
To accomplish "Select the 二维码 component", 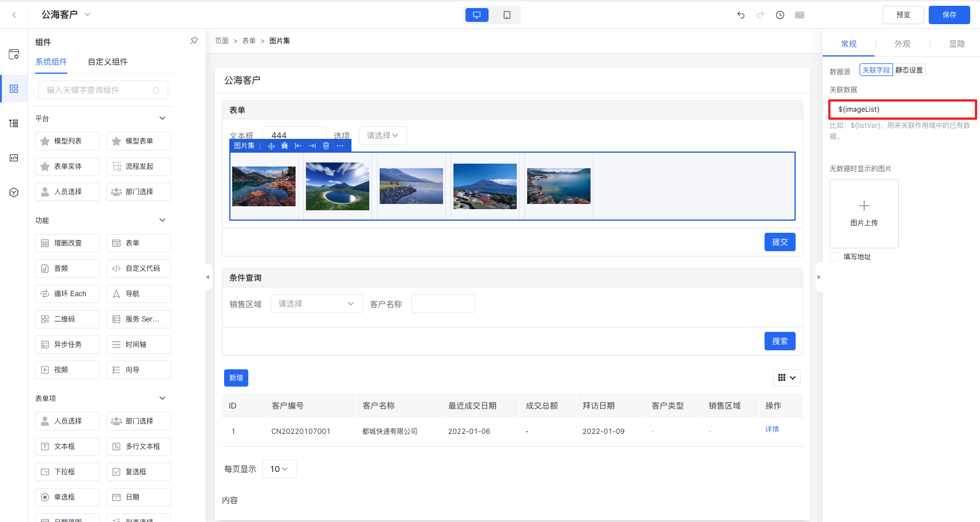I will coord(67,319).
